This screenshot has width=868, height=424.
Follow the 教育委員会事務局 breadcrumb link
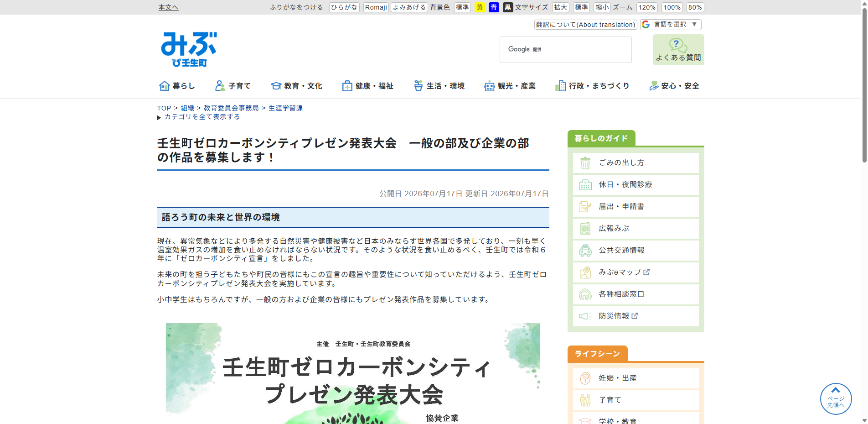coord(231,108)
